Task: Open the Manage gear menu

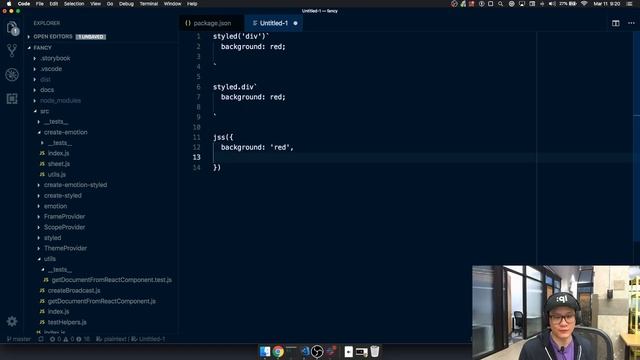Action: pyautogui.click(x=12, y=322)
